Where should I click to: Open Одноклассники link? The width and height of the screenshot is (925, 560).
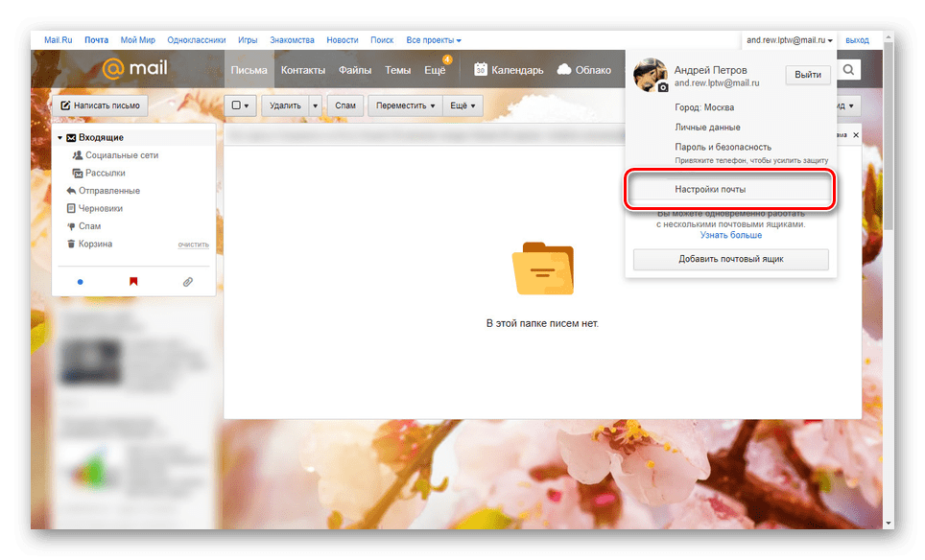[197, 40]
